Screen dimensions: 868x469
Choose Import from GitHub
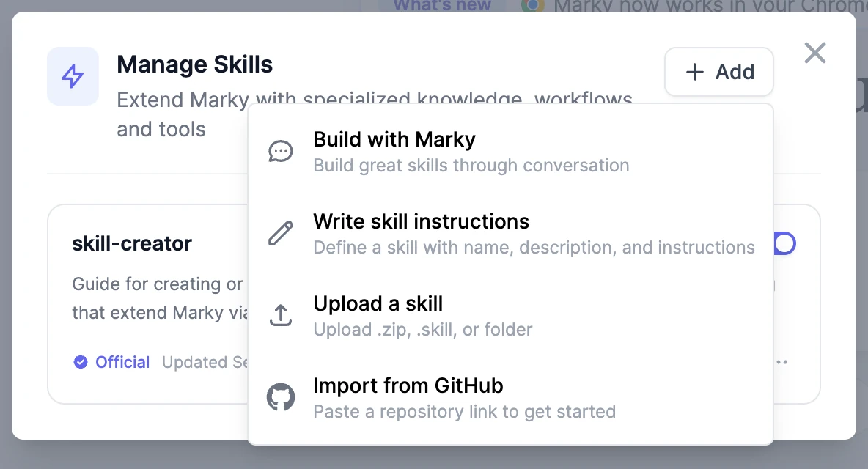[510, 398]
